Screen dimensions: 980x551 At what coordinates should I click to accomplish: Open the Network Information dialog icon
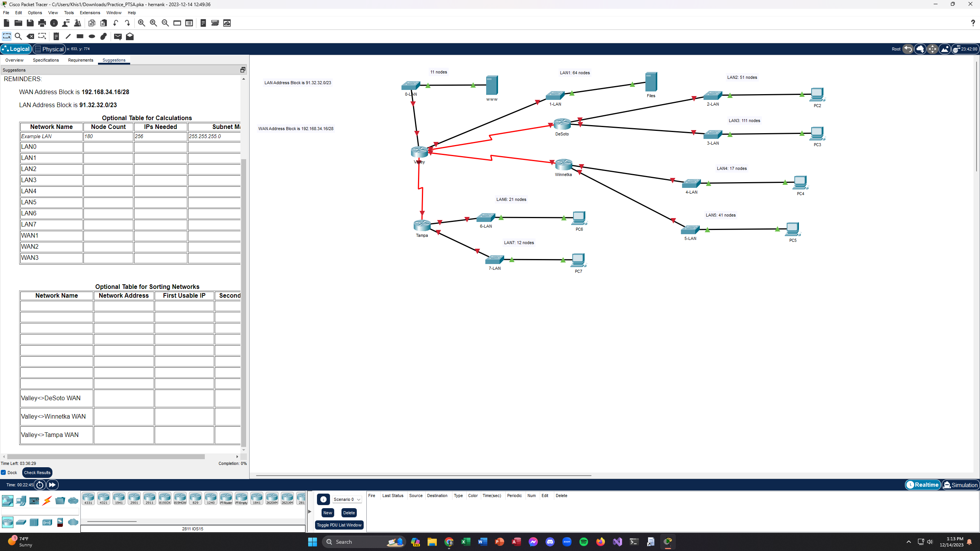pyautogui.click(x=54, y=23)
